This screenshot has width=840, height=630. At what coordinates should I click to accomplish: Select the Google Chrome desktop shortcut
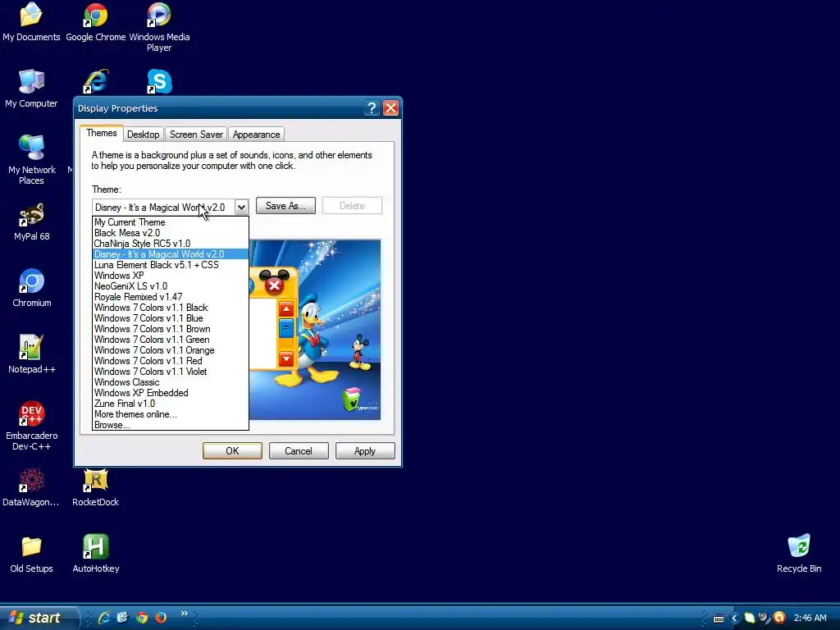tap(95, 22)
